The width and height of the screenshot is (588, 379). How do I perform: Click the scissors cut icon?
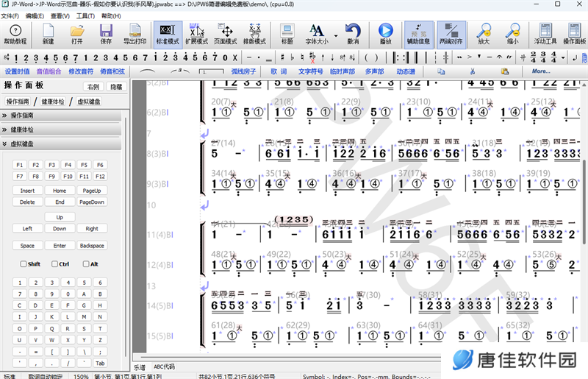(x=473, y=71)
